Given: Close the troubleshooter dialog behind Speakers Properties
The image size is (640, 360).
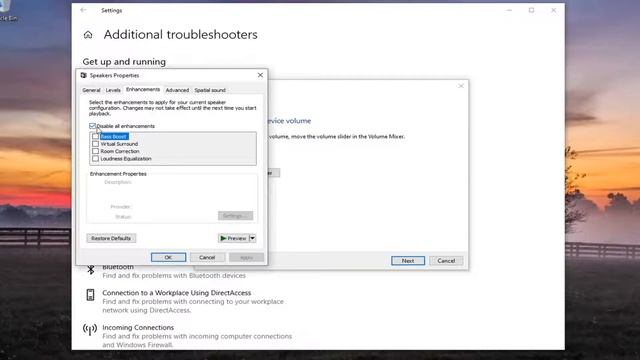Looking at the screenshot, I should tap(461, 86).
